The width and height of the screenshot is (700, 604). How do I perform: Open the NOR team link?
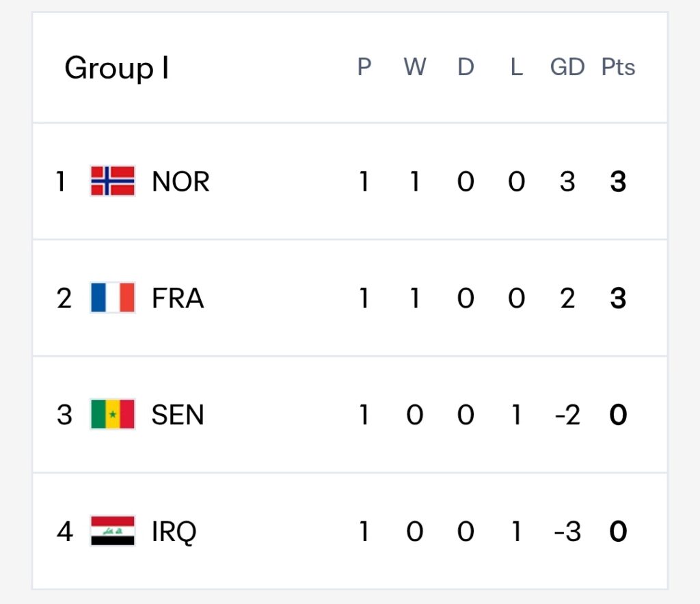click(x=180, y=182)
